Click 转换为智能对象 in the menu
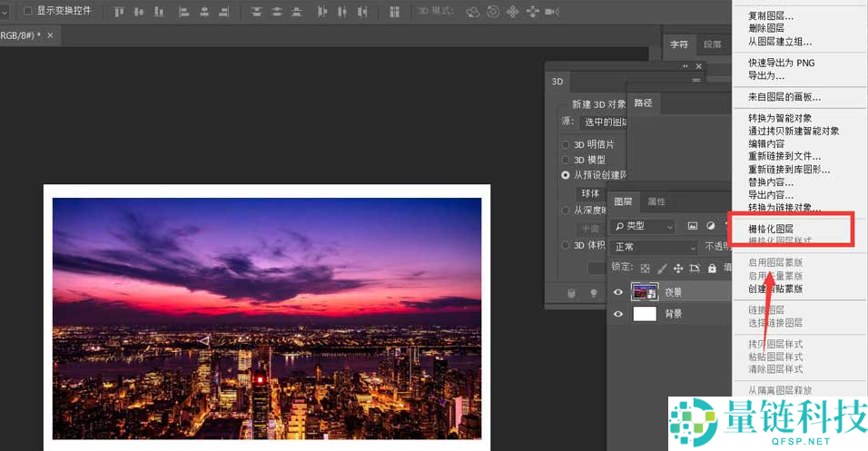The height and width of the screenshot is (451, 868). [x=779, y=118]
